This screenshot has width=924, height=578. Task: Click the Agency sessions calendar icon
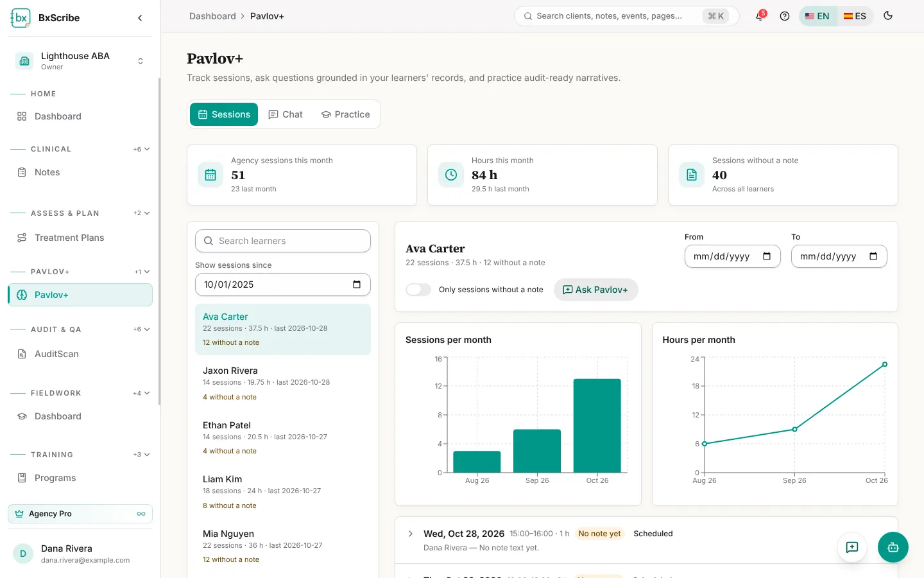tap(210, 175)
